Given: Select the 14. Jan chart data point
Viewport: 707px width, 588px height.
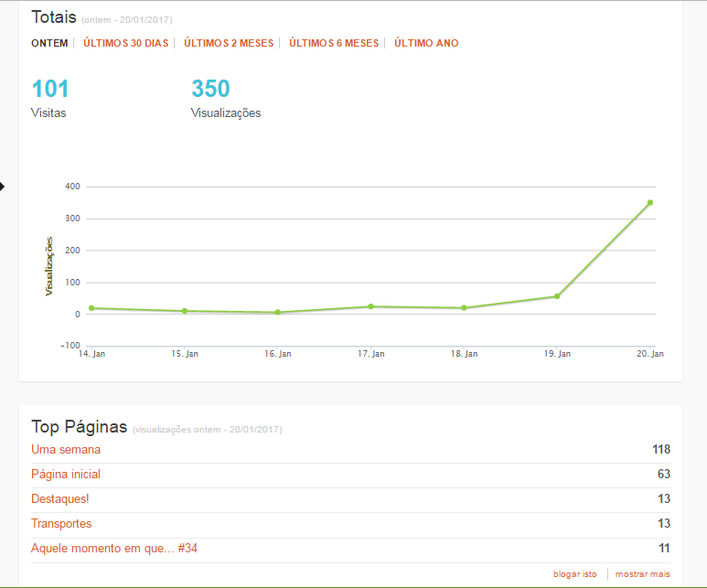Looking at the screenshot, I should [x=91, y=308].
